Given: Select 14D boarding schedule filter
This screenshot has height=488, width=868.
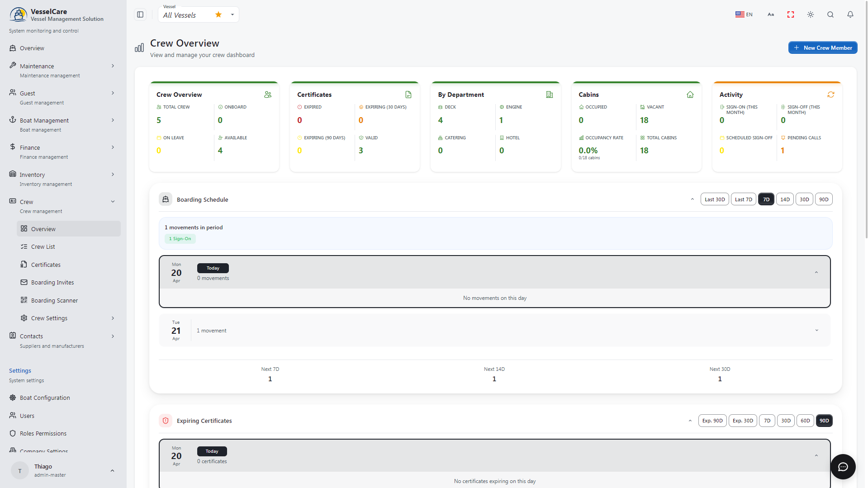Looking at the screenshot, I should coord(785,199).
